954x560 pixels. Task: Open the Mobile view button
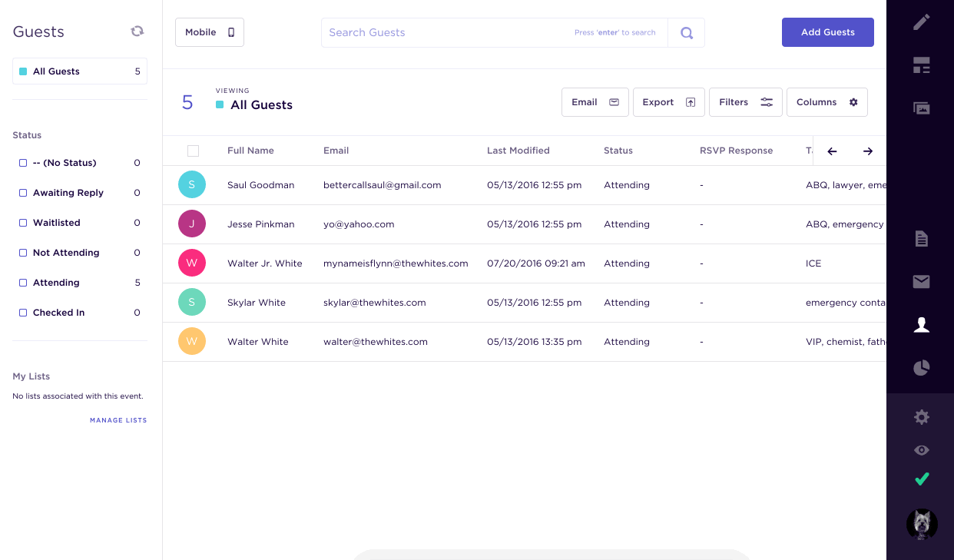pyautogui.click(x=210, y=32)
